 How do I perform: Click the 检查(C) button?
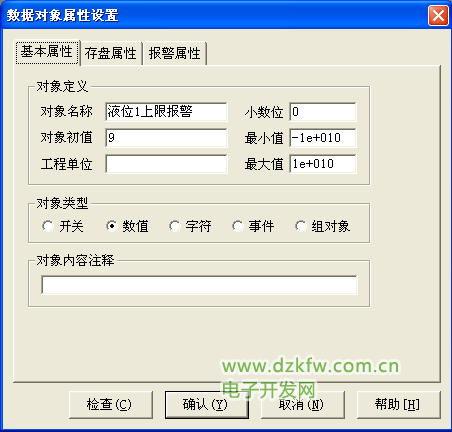pos(111,405)
